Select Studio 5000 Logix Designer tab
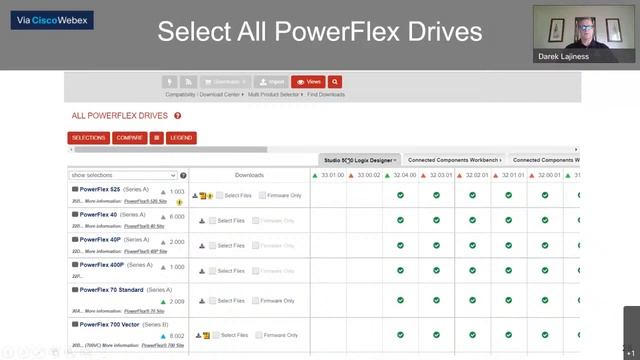 tap(360, 160)
